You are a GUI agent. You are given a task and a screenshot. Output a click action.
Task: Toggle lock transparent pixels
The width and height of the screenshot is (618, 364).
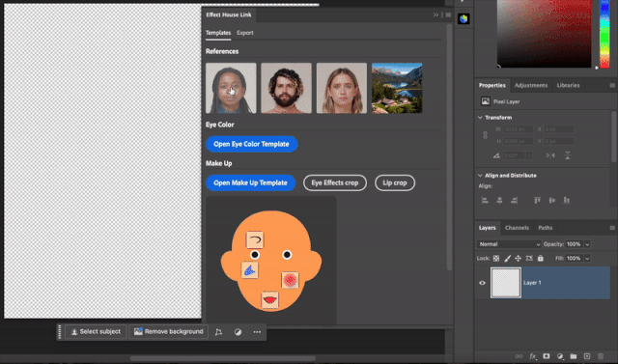[x=496, y=259]
